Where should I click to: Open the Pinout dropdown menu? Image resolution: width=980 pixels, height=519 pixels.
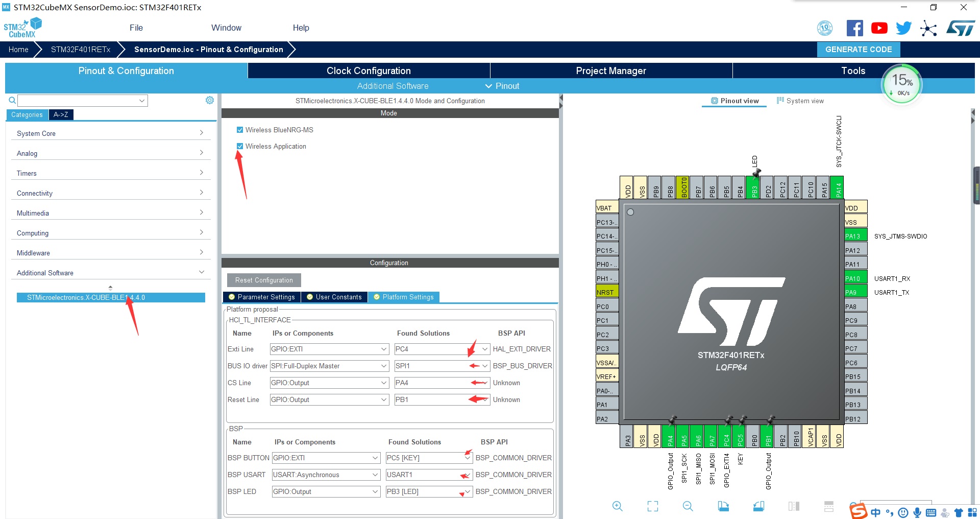pos(502,86)
